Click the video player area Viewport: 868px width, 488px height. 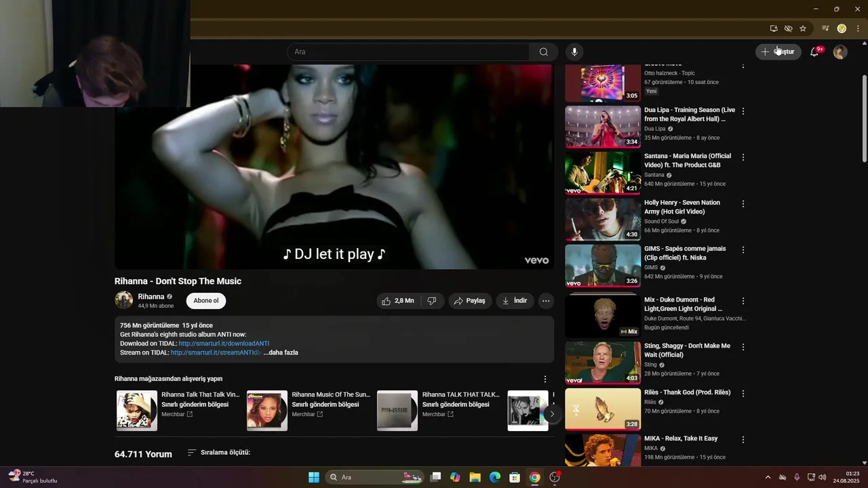(334, 167)
